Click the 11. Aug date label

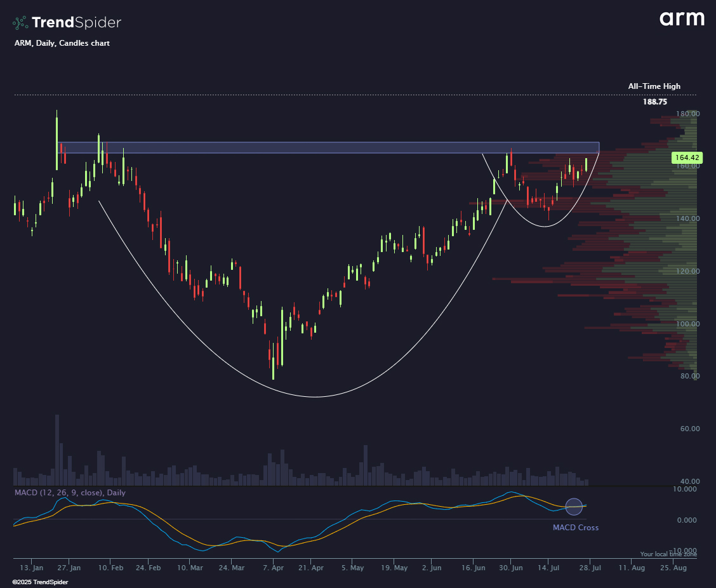coord(632,568)
